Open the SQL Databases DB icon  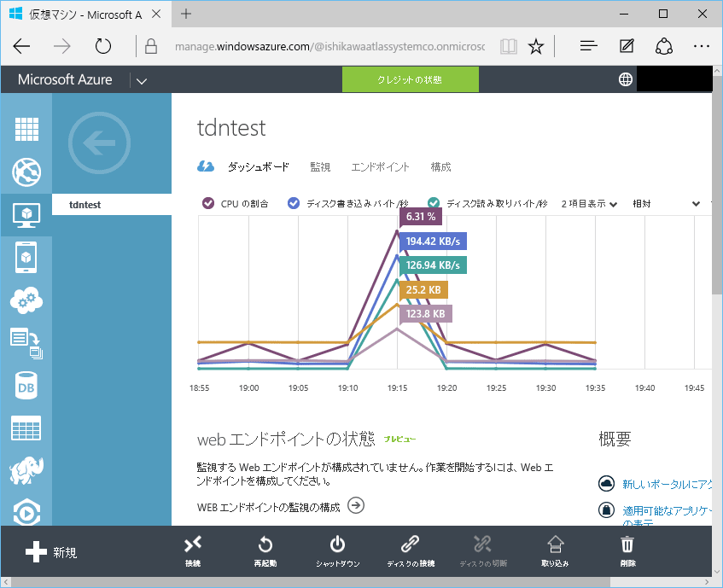tap(26, 386)
